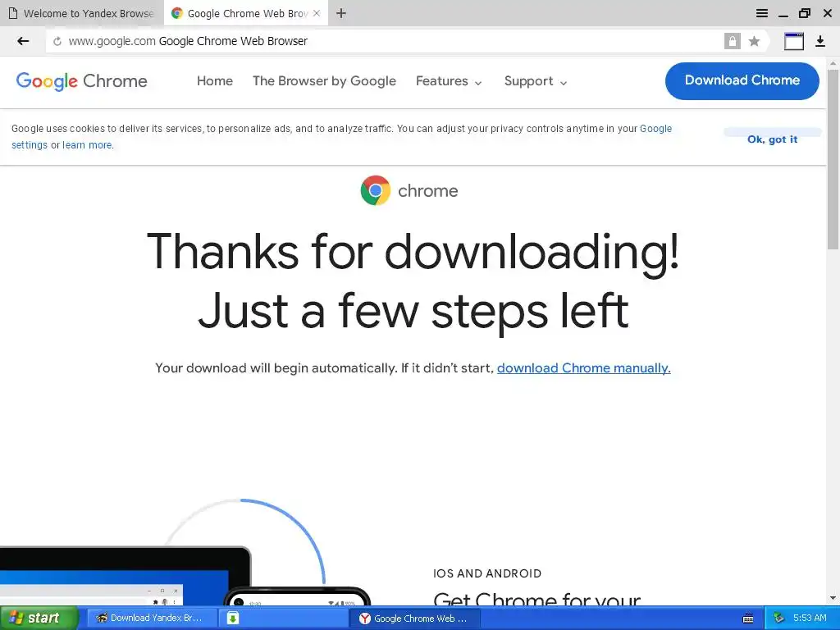
Task: Open the window panel icon beside the star
Action: click(x=794, y=41)
